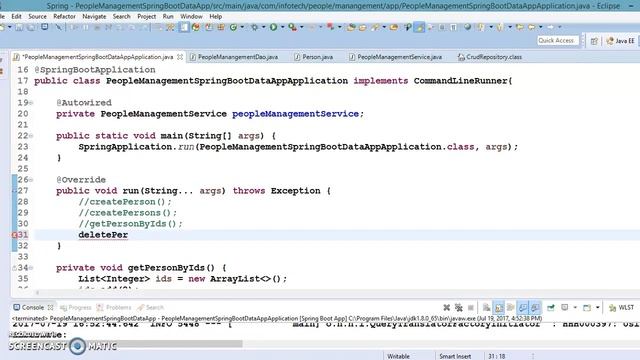Go to Last Edit Location icon
Viewport: 640px width, 360px height.
520,27
